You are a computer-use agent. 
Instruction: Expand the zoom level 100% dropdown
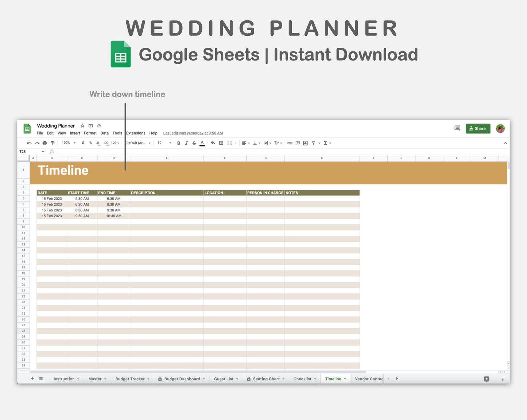pos(68,143)
